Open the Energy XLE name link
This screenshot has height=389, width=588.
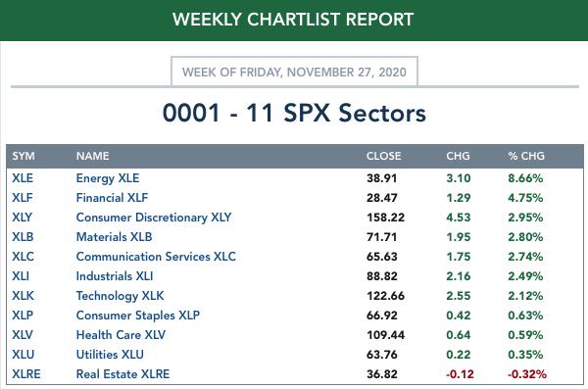tap(108, 178)
